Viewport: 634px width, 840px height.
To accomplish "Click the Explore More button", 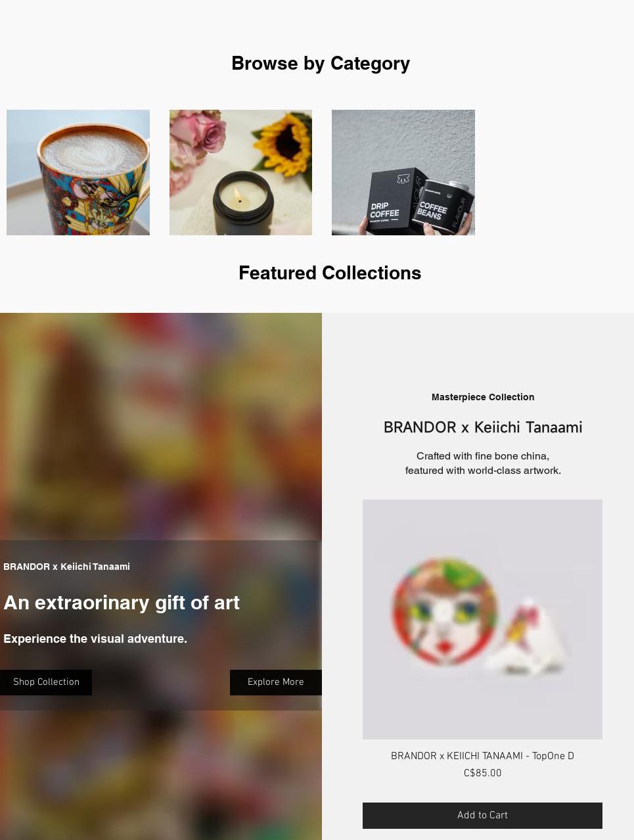I will [x=276, y=682].
